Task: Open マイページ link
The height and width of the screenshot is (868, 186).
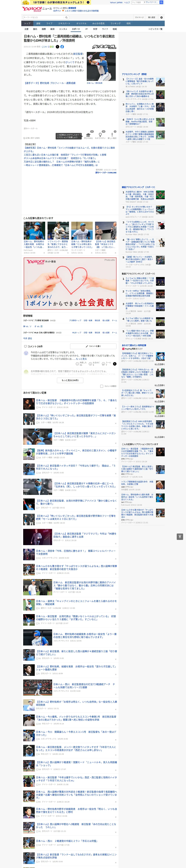Action: (139, 18)
